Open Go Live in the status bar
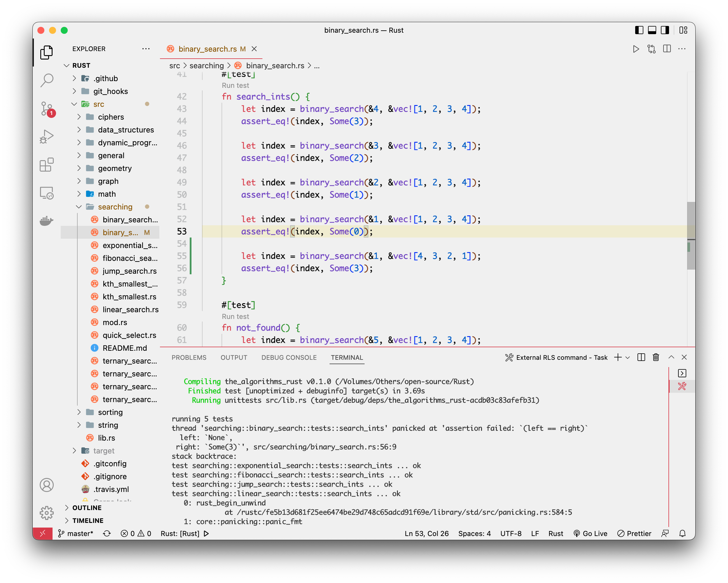Screen dimensions: 728x583 click(x=591, y=533)
